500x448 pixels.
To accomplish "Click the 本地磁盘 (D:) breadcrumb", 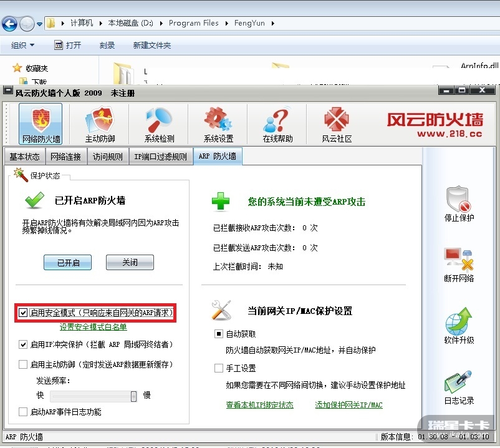I will pos(130,23).
